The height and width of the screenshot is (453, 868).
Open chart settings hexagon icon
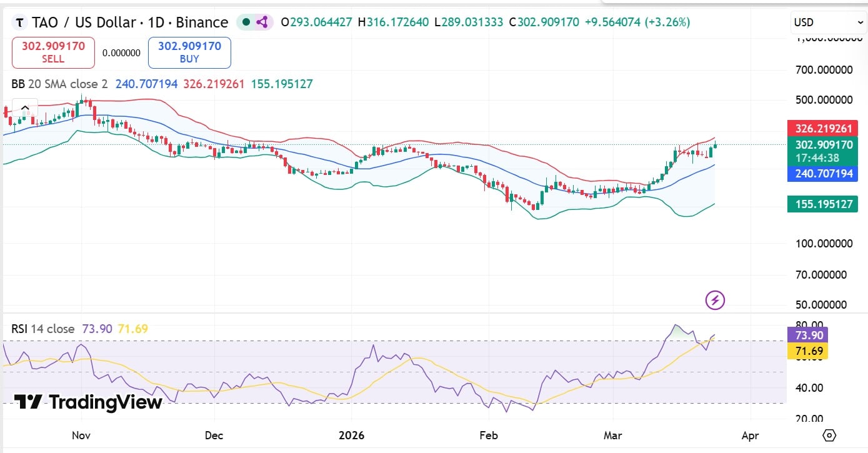[829, 435]
